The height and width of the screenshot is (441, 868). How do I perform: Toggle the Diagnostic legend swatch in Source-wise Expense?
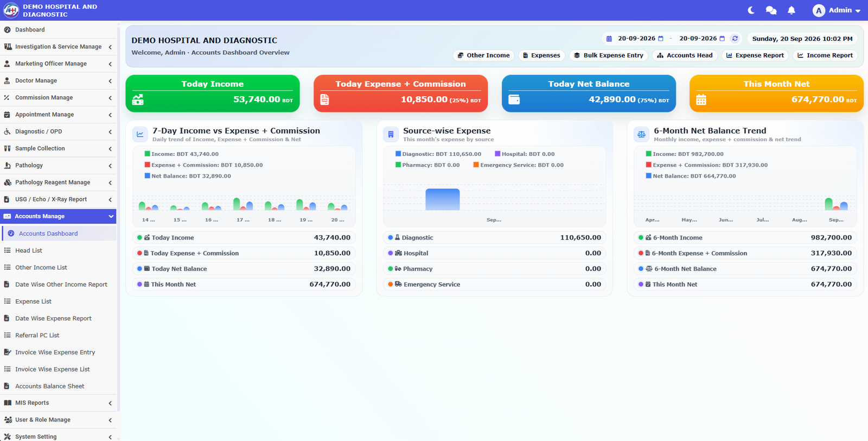398,154
